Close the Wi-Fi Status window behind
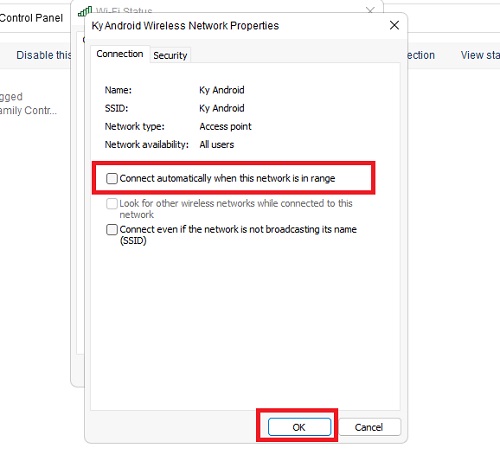This screenshot has width=500, height=461. pyautogui.click(x=370, y=10)
